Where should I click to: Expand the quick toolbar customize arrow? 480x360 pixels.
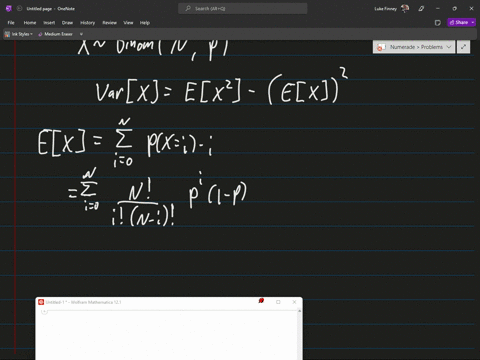81,34
